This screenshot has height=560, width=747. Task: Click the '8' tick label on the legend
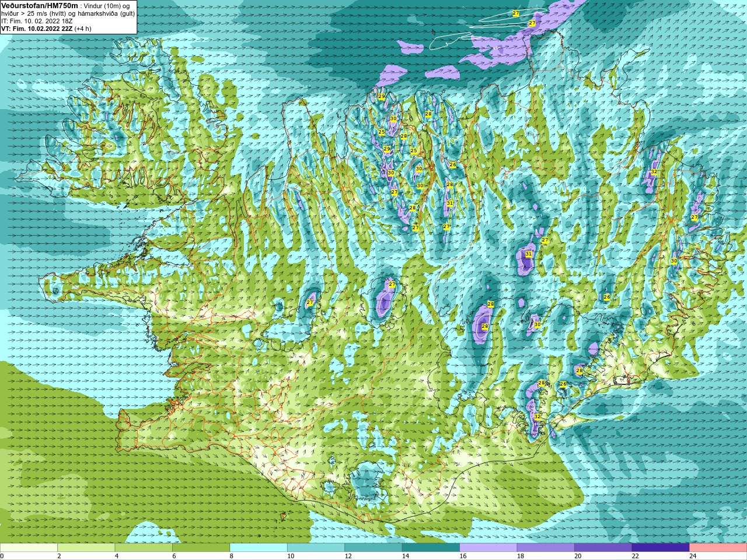click(x=232, y=556)
